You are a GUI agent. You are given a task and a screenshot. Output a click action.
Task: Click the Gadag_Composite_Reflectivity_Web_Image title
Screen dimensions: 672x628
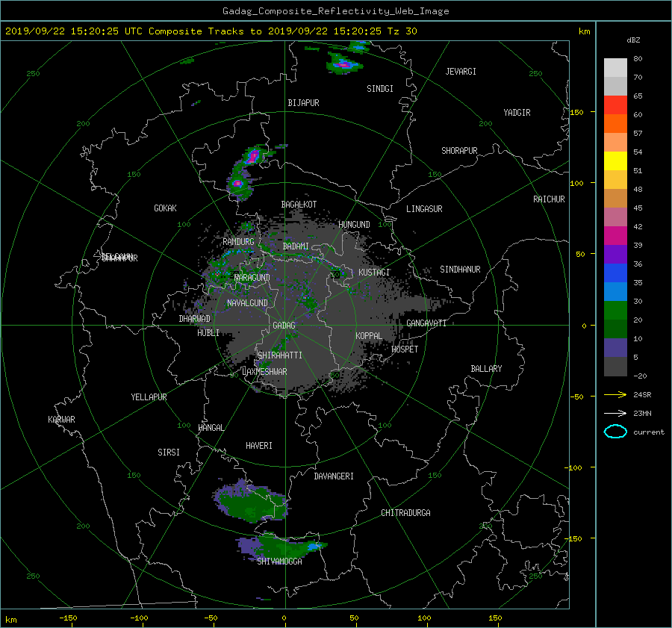pos(335,11)
